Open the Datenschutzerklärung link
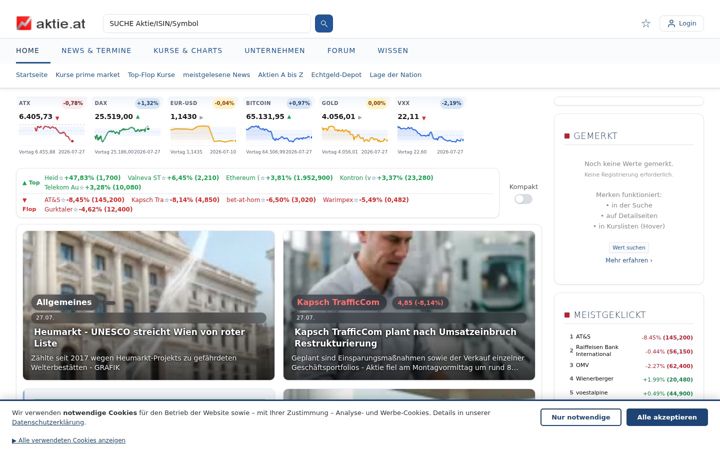The height and width of the screenshot is (450, 720). [x=48, y=422]
